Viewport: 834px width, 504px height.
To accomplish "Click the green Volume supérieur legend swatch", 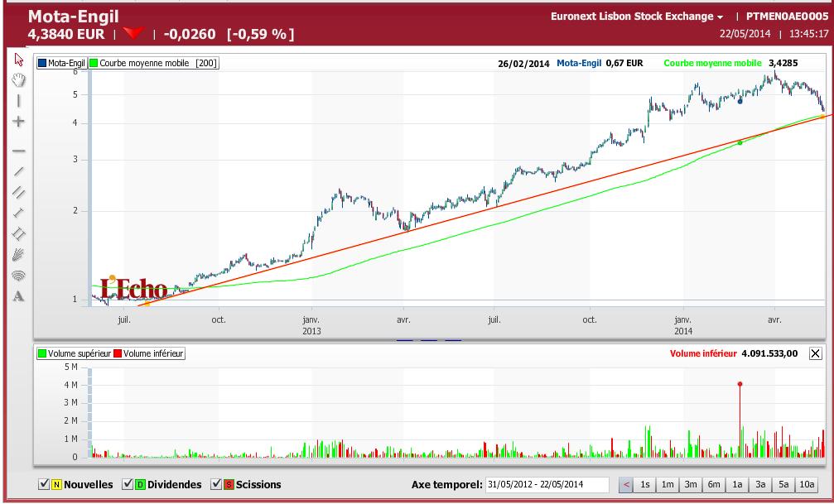I will (42, 353).
